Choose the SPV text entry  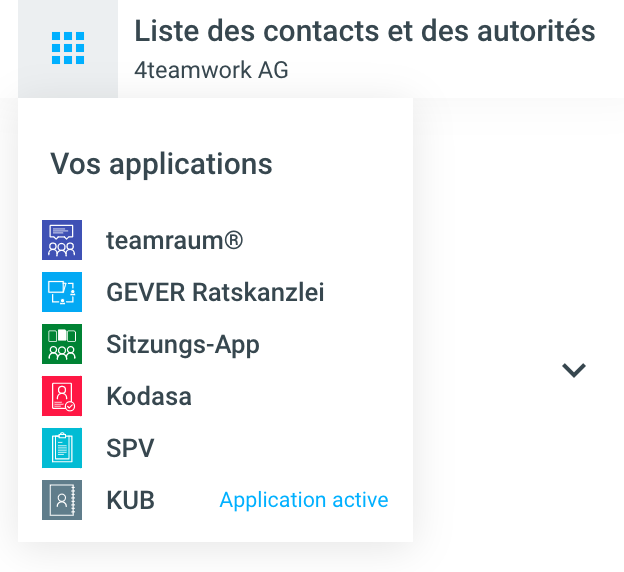130,448
